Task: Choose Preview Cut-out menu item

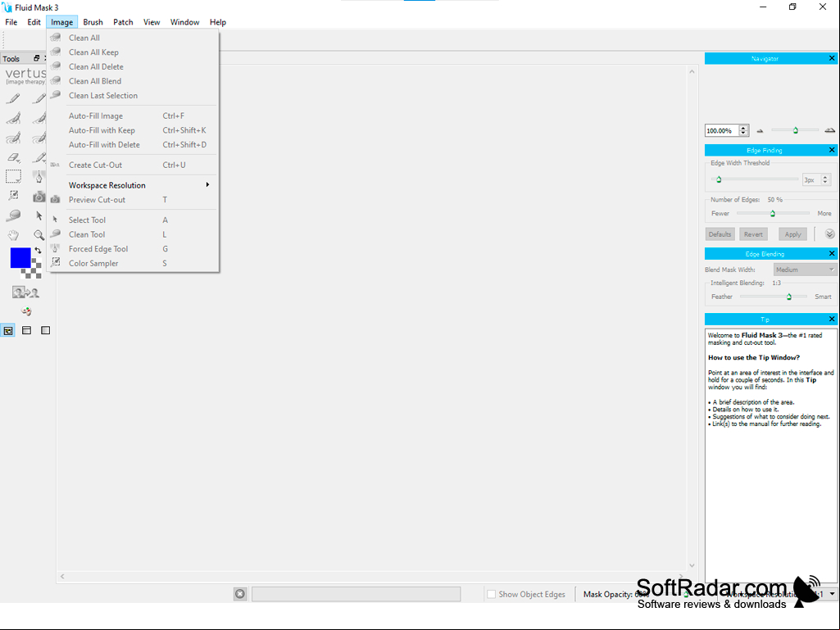Action: click(x=134, y=200)
